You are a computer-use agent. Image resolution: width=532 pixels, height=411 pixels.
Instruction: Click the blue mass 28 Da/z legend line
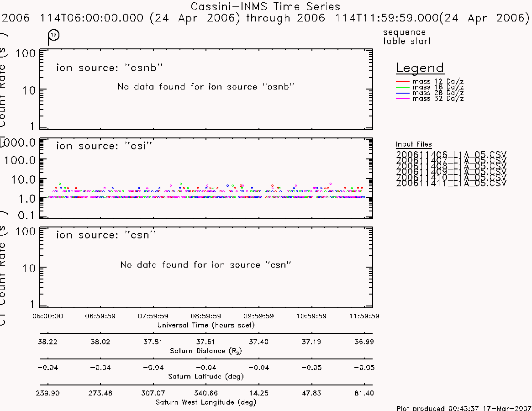[x=403, y=93]
